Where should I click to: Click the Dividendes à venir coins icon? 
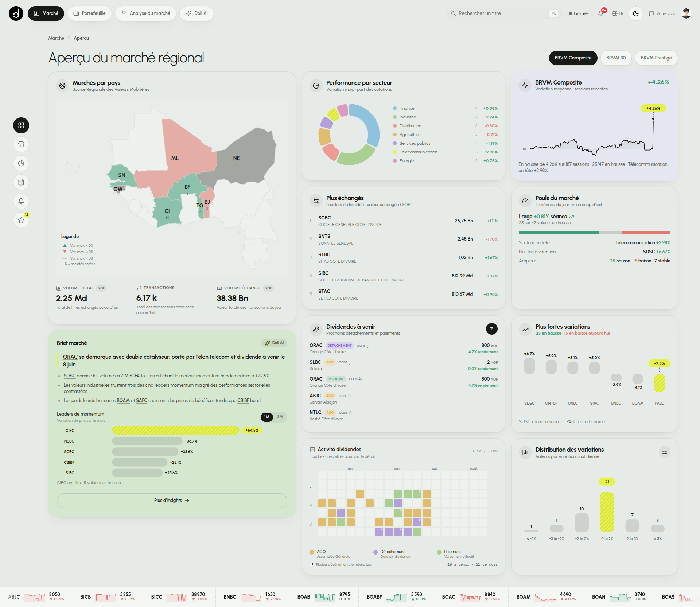316,330
